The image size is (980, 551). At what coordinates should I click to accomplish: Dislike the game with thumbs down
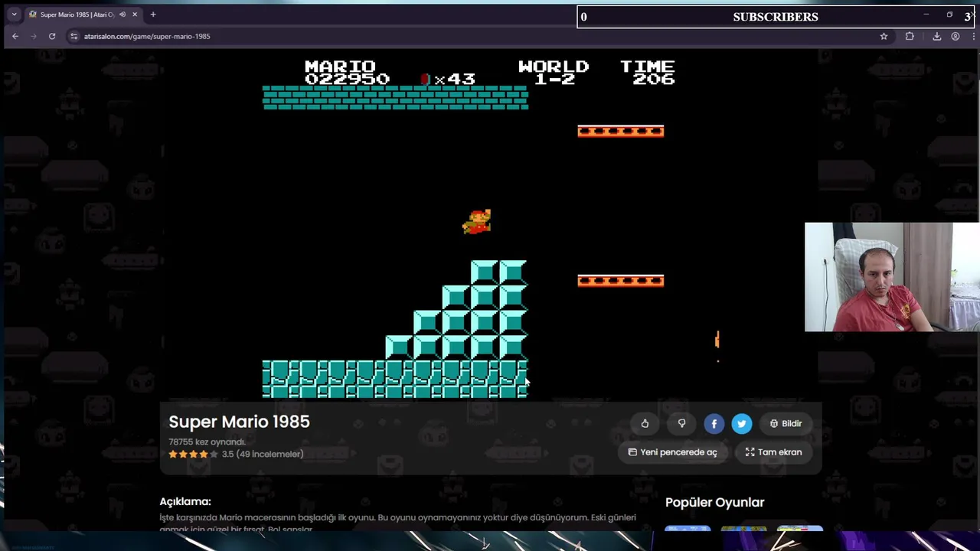(681, 423)
